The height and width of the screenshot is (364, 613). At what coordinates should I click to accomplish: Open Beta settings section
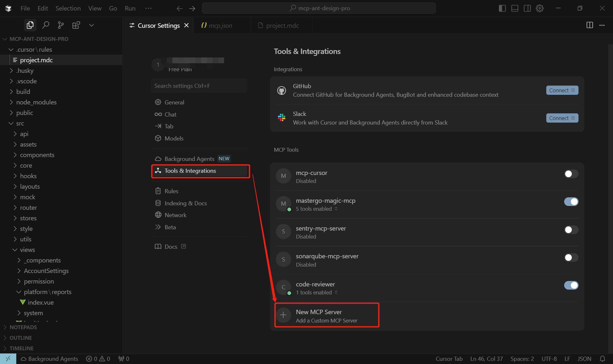point(199,227)
